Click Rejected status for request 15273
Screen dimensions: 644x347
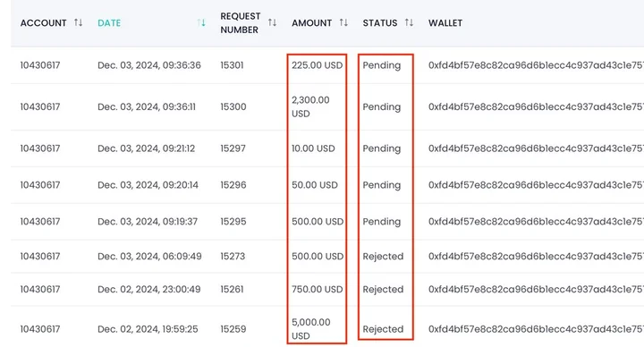pyautogui.click(x=383, y=257)
